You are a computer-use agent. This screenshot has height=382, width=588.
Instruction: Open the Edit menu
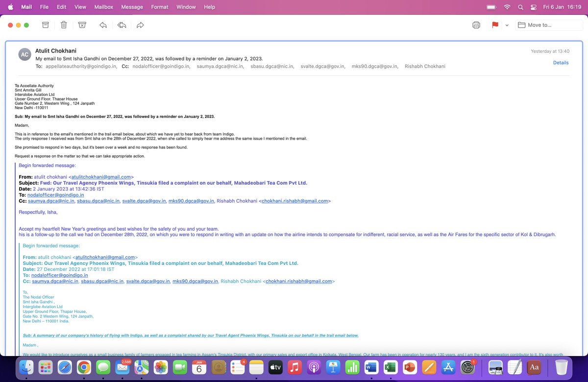click(61, 7)
